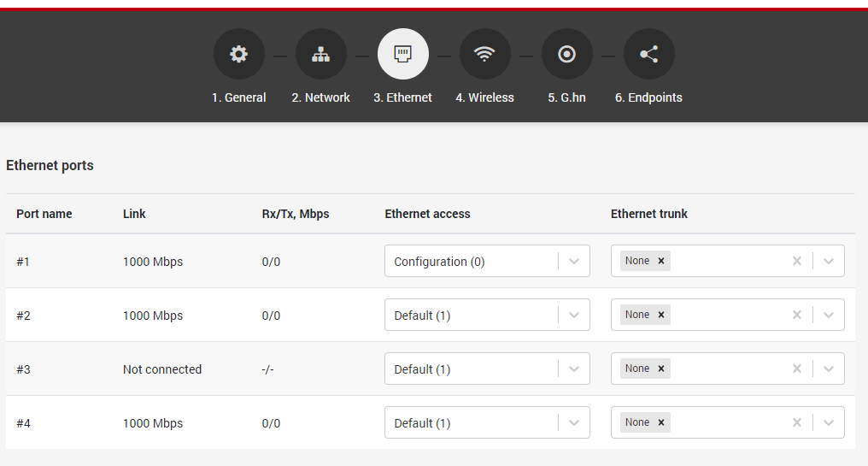Select the #4 port name cell
The width and height of the screenshot is (868, 466).
(x=23, y=423)
